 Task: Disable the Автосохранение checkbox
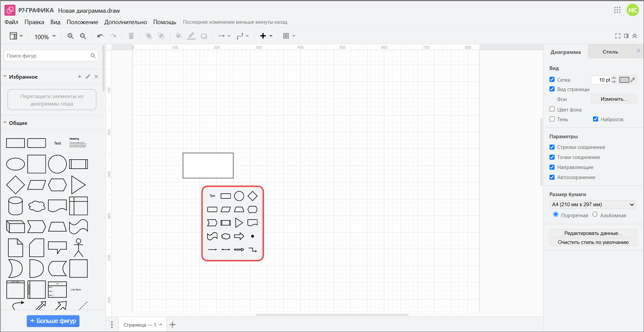pyautogui.click(x=552, y=177)
